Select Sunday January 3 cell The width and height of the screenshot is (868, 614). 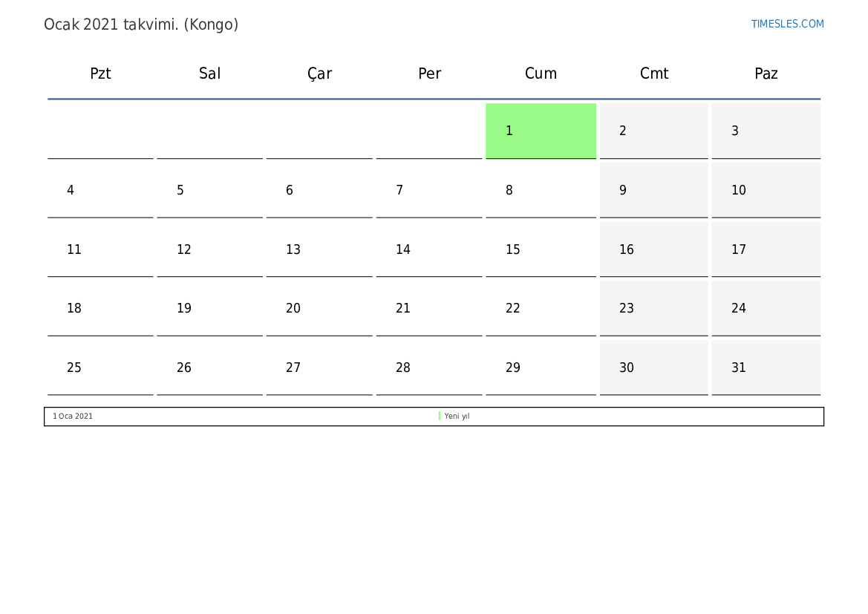(x=766, y=131)
